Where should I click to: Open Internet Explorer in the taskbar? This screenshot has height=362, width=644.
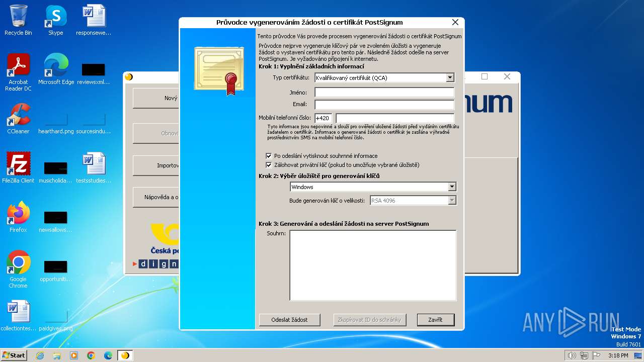[x=40, y=355]
